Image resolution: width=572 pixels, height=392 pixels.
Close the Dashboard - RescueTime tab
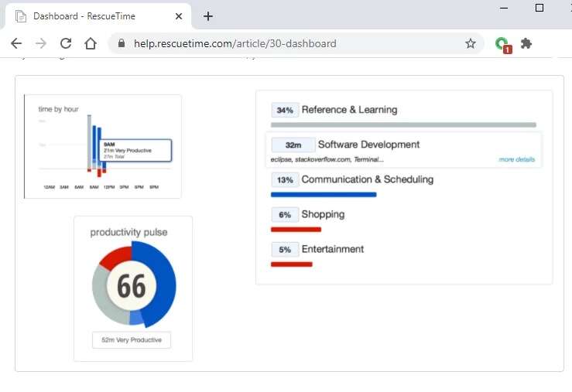click(x=179, y=16)
